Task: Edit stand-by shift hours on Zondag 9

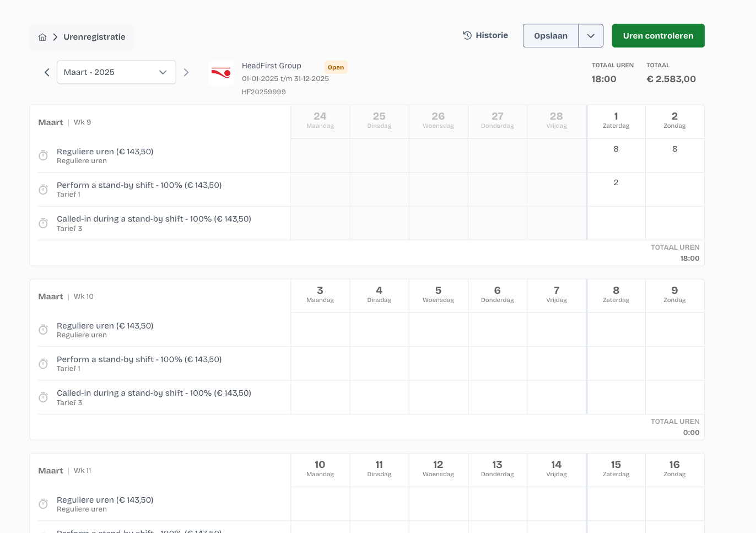Action: (x=675, y=364)
